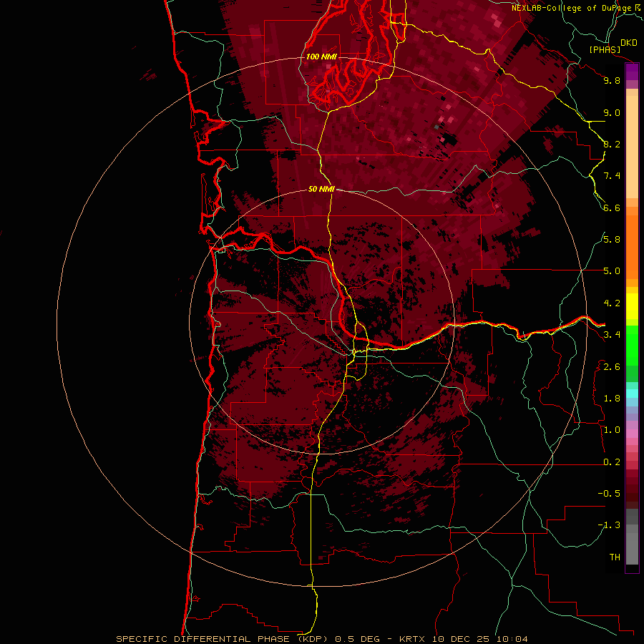Click the 1.8 scale value
Screen dimensions: 644x644
coord(612,399)
